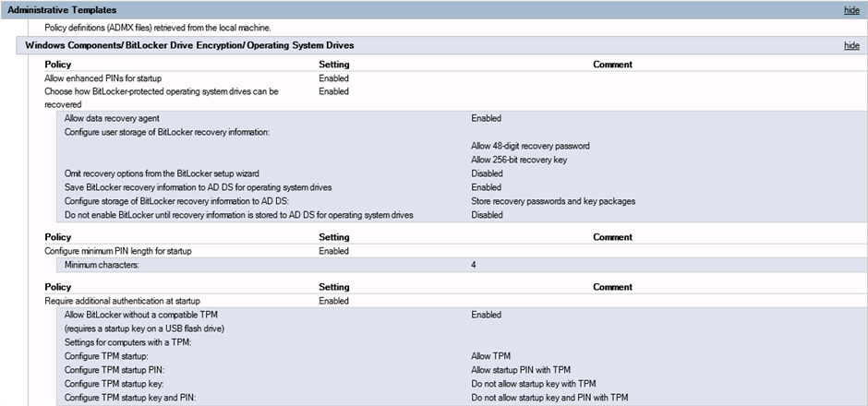868x406 pixels.
Task: Click Enabled setting for Require additional authentication
Action: click(x=333, y=301)
